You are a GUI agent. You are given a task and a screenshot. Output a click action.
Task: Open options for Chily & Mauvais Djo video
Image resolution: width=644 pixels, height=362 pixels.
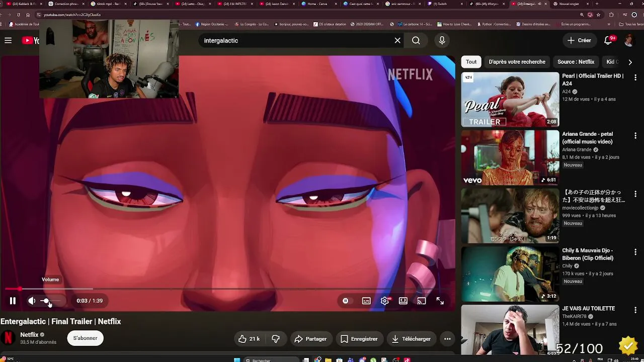[x=635, y=252]
